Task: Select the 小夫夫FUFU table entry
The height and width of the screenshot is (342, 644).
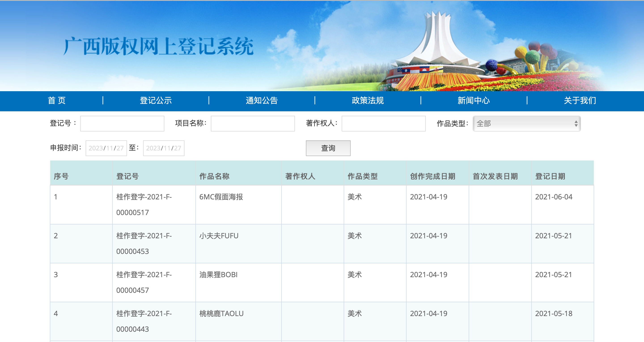Action: tap(219, 236)
